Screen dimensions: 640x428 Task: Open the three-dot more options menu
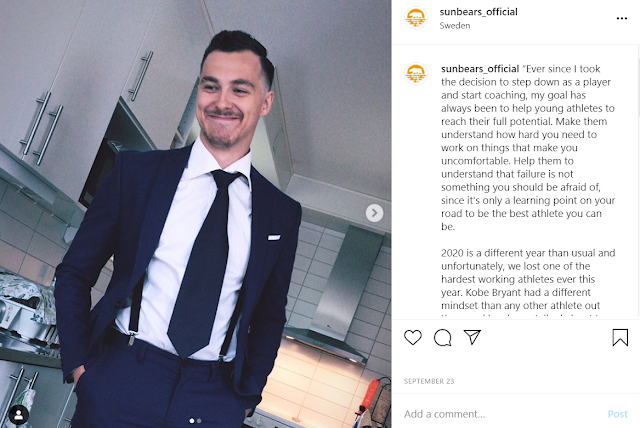[x=622, y=18]
